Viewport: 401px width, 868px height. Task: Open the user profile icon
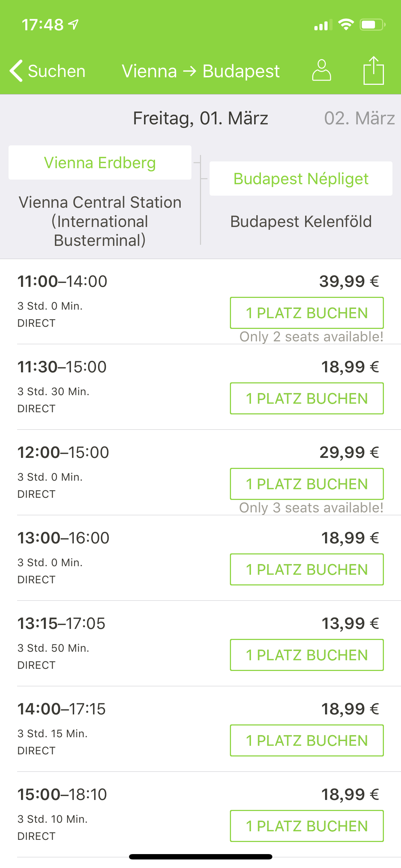pos(321,71)
